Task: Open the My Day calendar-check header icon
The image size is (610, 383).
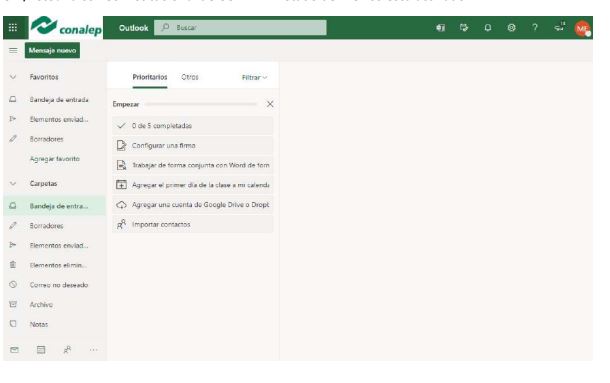Action: (x=464, y=28)
